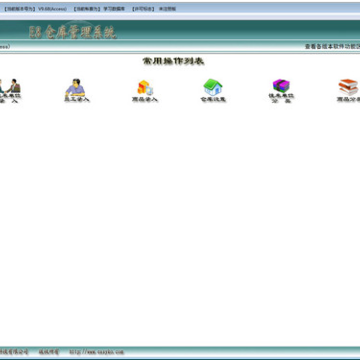This screenshot has height=360, width=360.
Task: Click the 当前帐套 学习数据库 title text
Action: pos(99,9)
